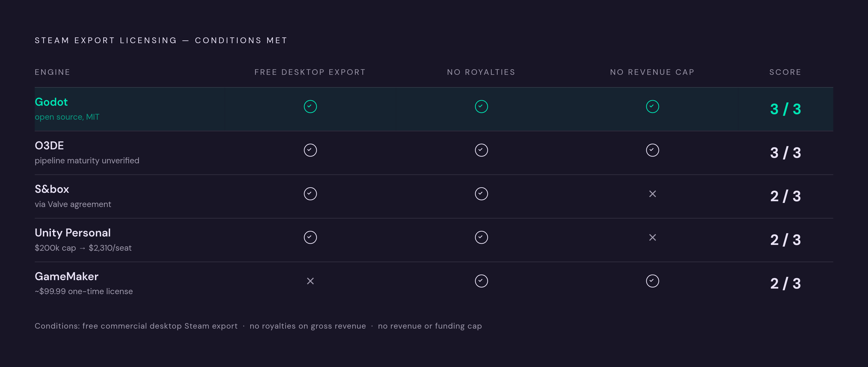Click the FREE DESKTOP EXPORT column header

pos(310,72)
